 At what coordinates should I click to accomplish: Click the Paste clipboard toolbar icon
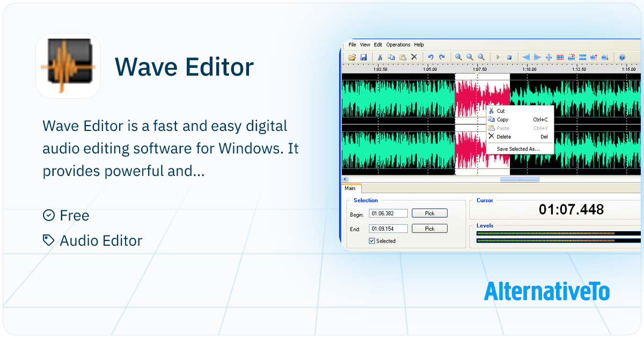click(x=402, y=57)
